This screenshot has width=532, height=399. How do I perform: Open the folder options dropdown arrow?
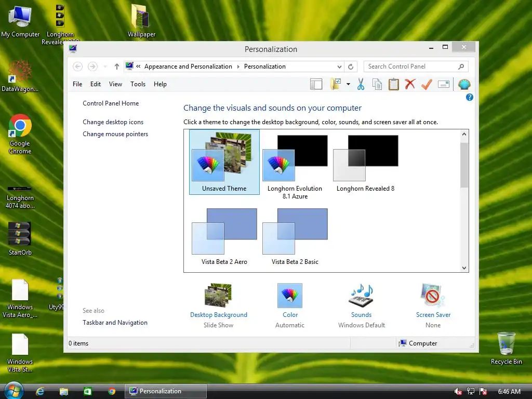click(348, 84)
